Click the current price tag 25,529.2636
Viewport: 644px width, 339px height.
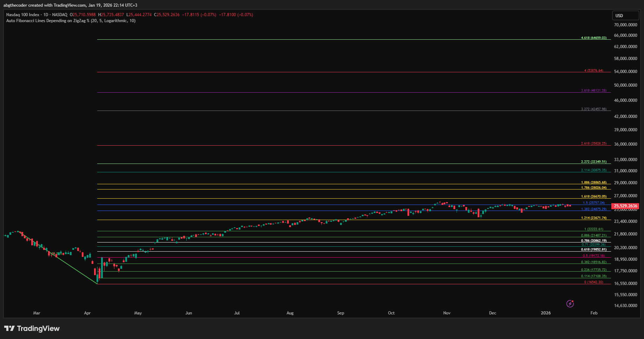[x=625, y=206]
